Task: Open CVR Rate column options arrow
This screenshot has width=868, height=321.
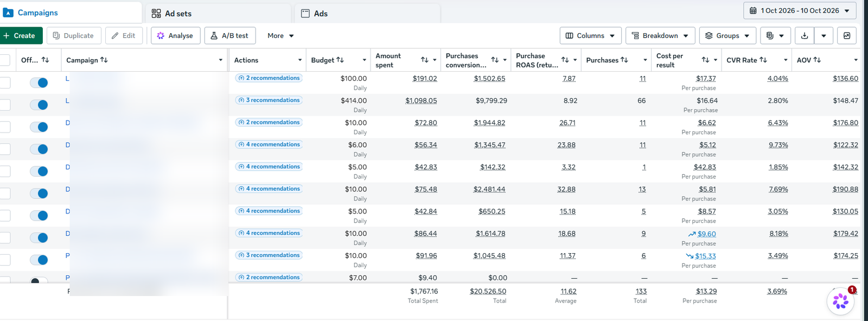Action: click(786, 60)
